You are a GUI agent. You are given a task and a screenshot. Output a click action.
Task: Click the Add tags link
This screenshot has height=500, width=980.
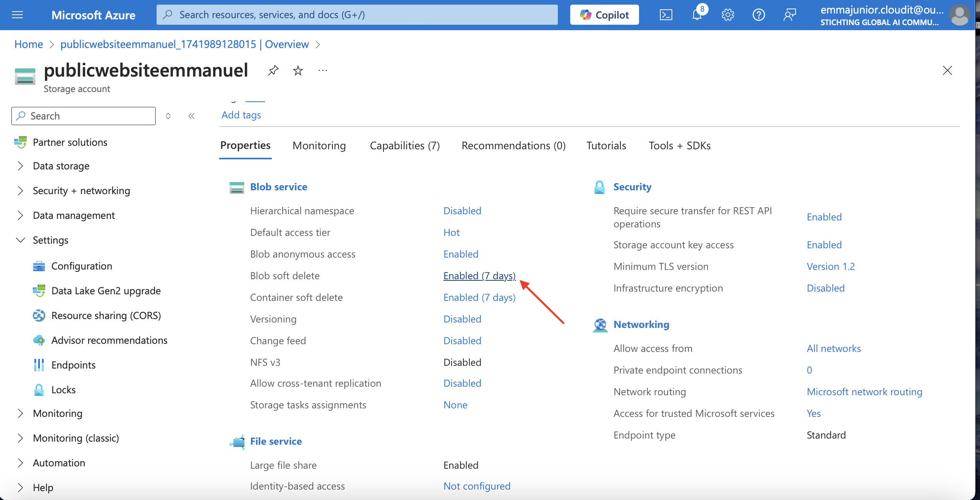point(241,115)
